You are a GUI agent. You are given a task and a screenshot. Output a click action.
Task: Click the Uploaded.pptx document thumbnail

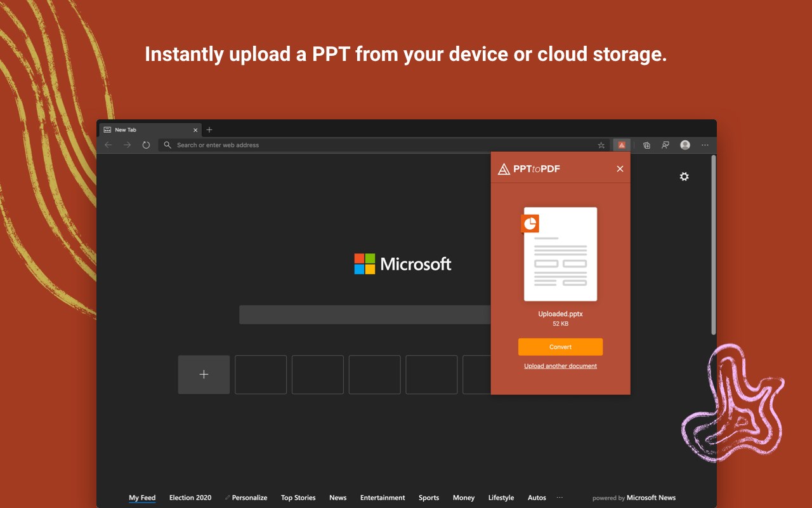coord(560,254)
